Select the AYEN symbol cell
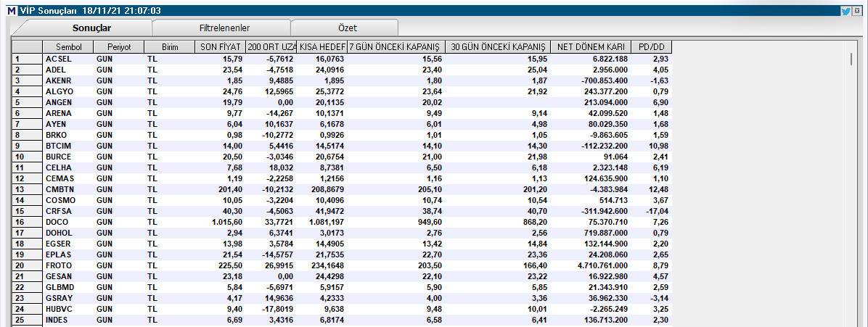The height and width of the screenshot is (327, 868). (x=57, y=124)
